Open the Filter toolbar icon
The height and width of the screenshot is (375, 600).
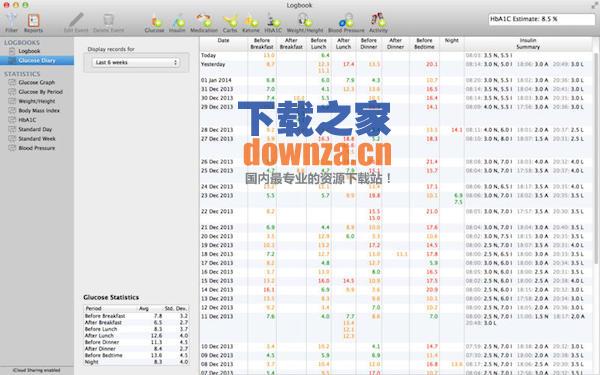click(11, 23)
